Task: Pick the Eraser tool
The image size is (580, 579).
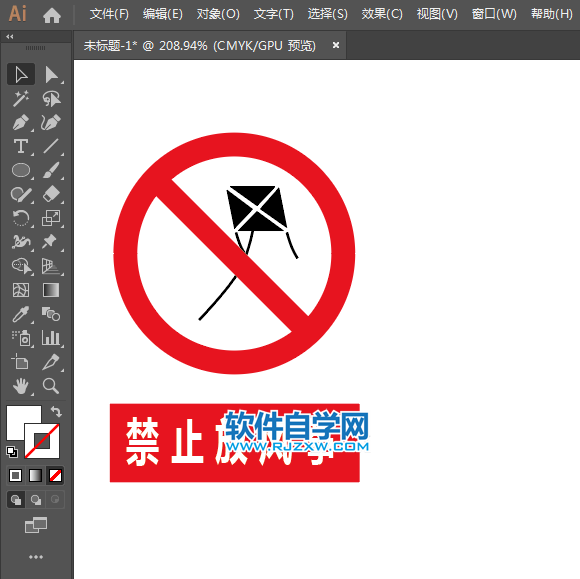Action: coord(51,194)
